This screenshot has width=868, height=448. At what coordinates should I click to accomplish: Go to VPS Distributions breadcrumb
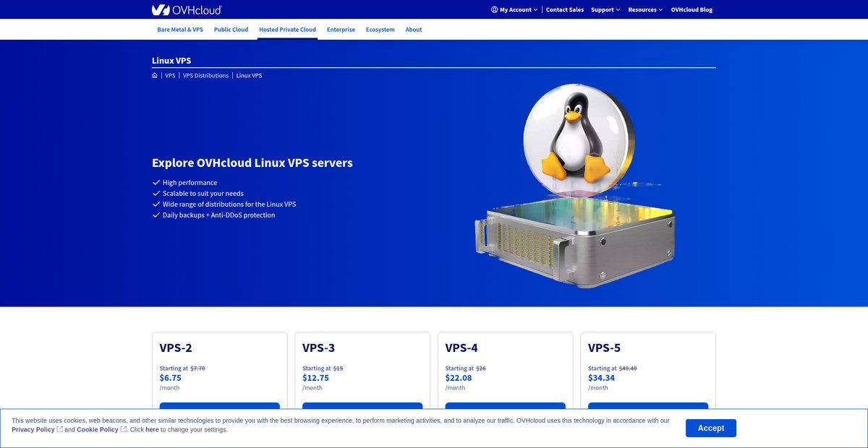pos(205,75)
